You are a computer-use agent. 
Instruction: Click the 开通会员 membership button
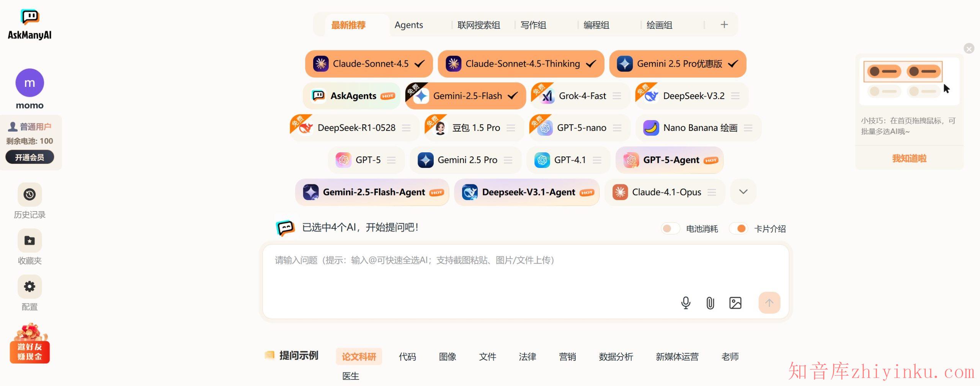(29, 157)
